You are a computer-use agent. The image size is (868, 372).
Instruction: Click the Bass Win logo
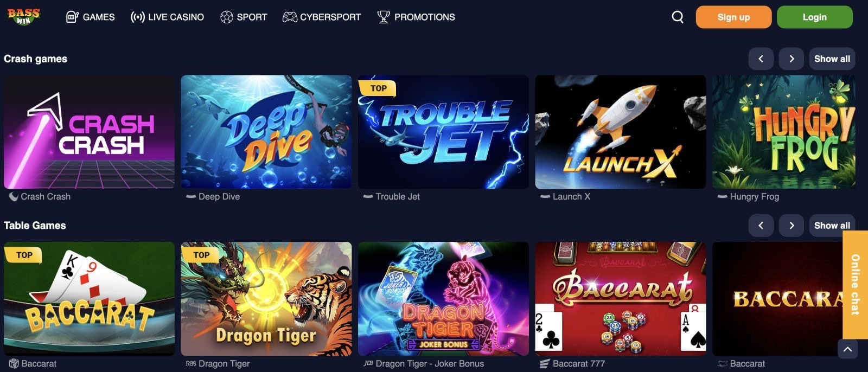pos(23,16)
